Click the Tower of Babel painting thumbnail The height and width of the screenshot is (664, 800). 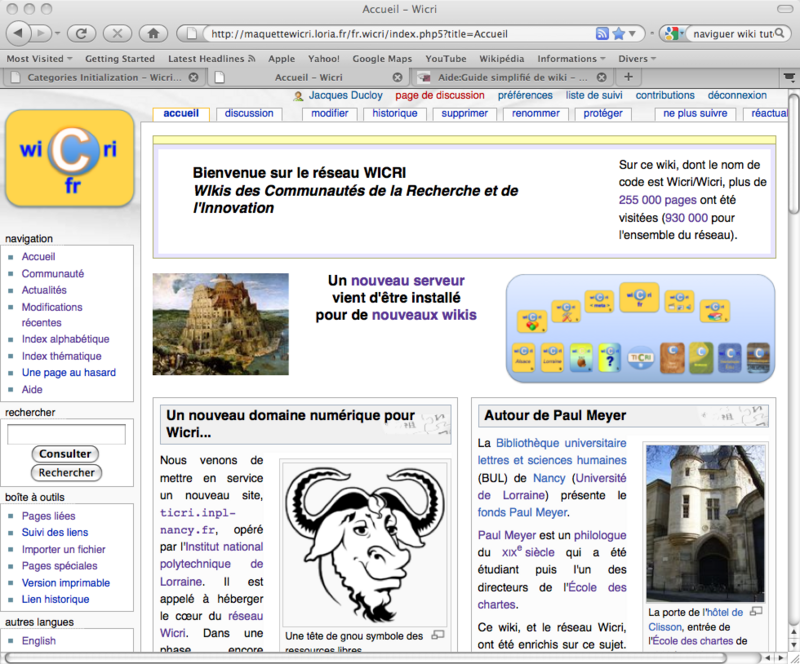click(x=220, y=324)
